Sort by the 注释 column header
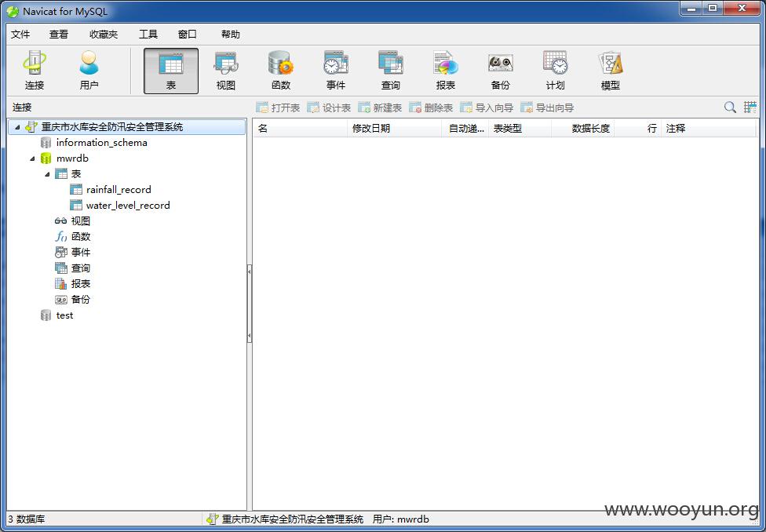Screen dimensions: 766x532 click(709, 129)
